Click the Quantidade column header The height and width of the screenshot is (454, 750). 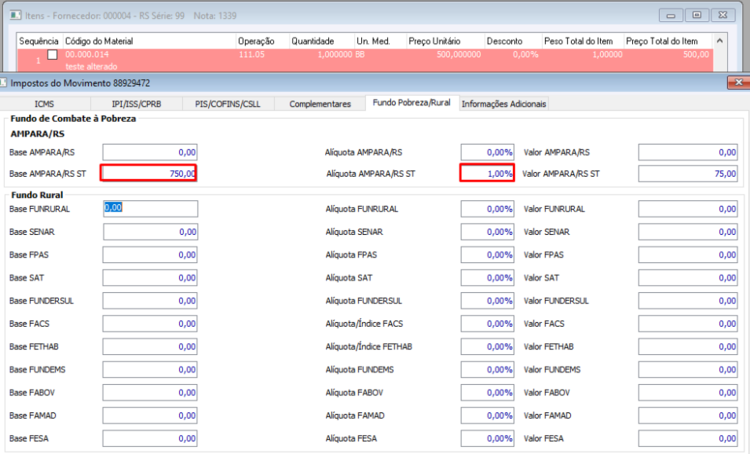[321, 41]
